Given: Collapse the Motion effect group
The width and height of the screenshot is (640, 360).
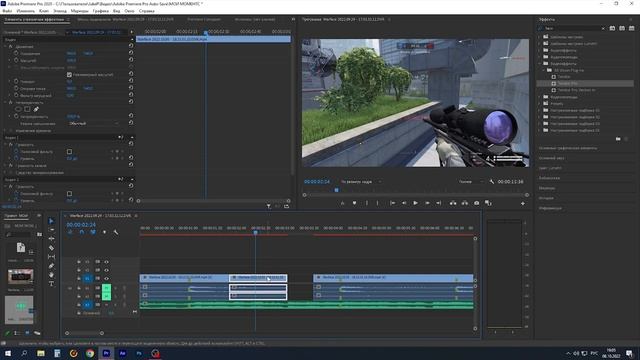Looking at the screenshot, I should [6, 47].
